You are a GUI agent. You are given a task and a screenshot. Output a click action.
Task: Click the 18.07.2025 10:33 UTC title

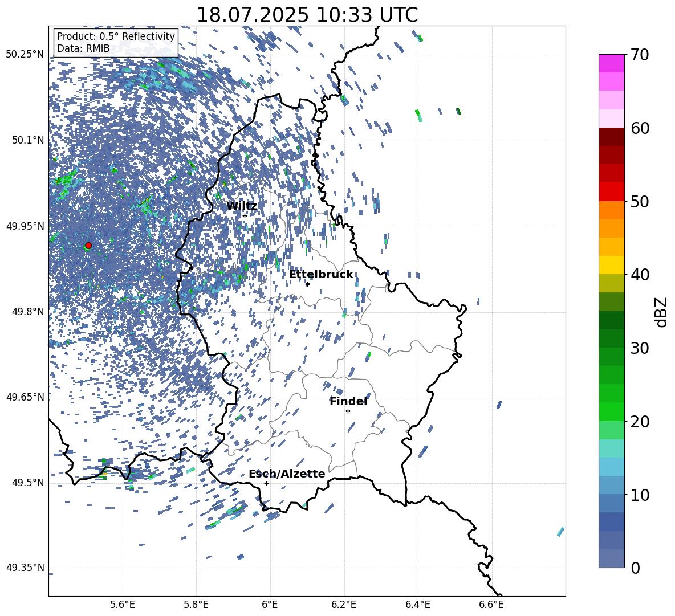[307, 15]
